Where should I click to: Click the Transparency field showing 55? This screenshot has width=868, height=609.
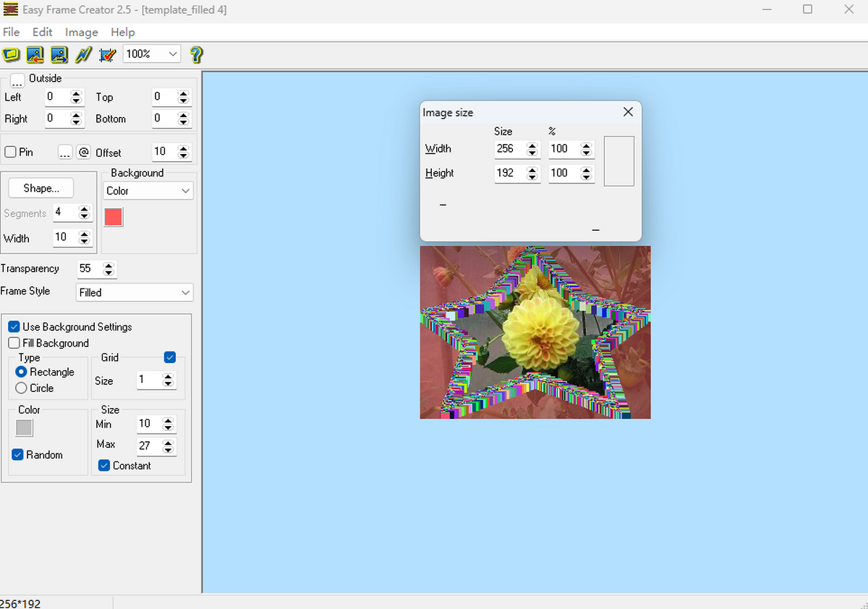[89, 269]
